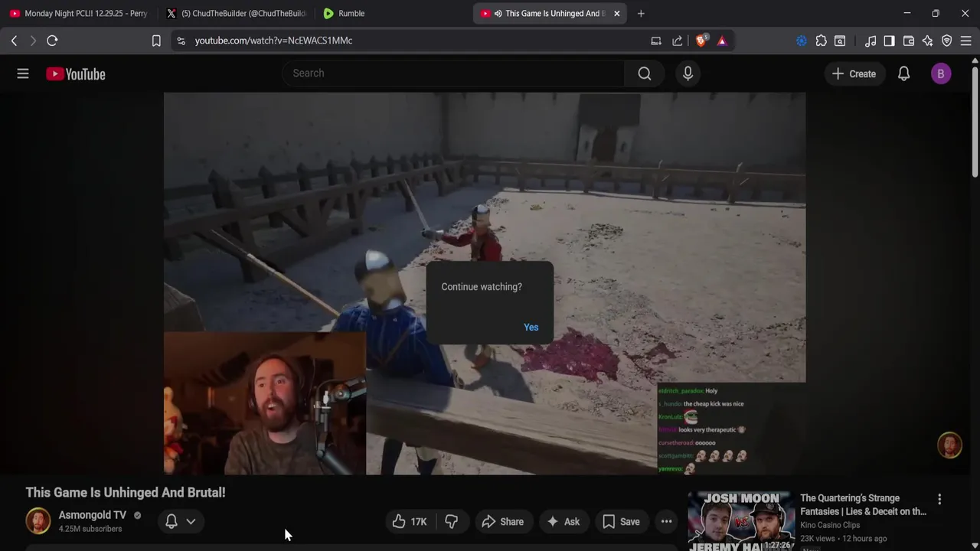Viewport: 980px width, 551px height.
Task: Open the account avatar menu
Action: pos(941,73)
